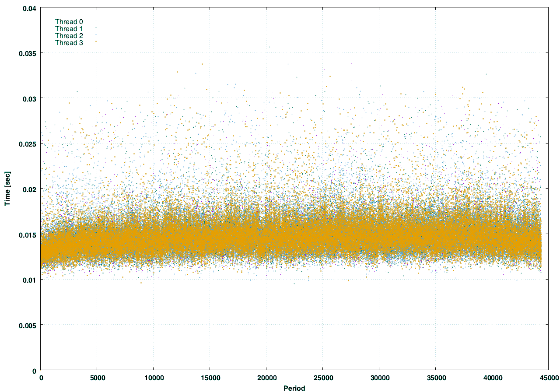The height and width of the screenshot is (392, 560).
Task: Click the 0.005 y-axis label
Action: (27, 325)
